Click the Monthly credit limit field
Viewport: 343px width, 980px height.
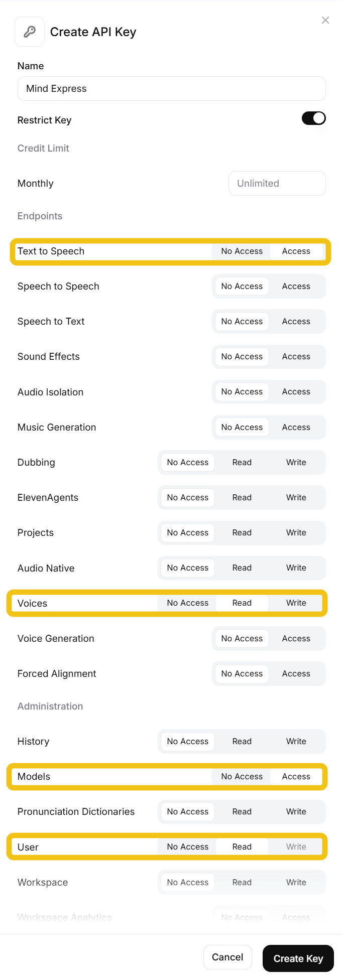click(x=277, y=184)
